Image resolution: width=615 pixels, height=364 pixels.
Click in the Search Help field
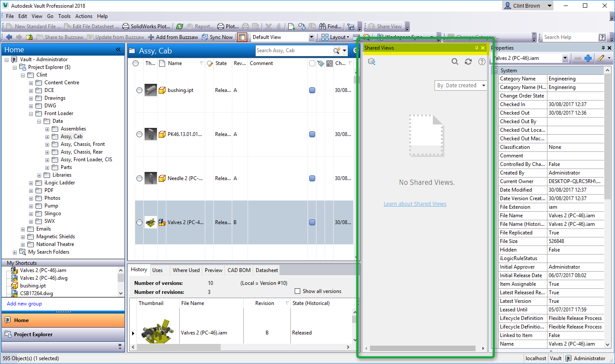570,37
